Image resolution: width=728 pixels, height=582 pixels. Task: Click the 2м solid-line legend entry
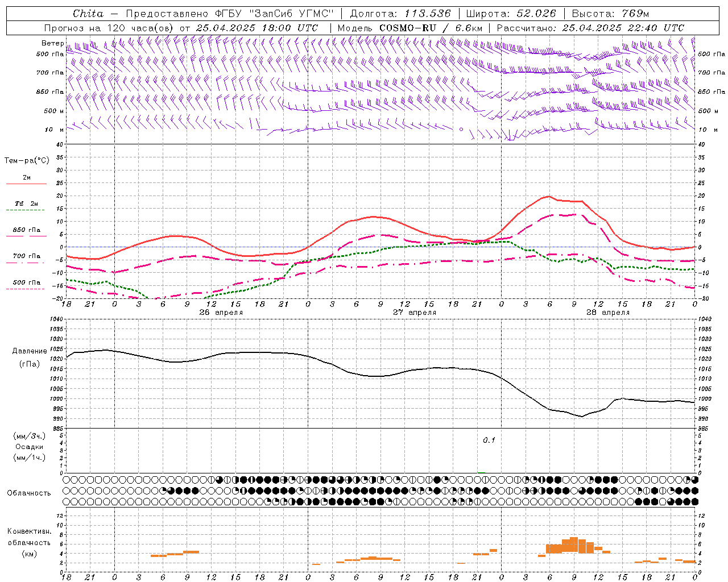[x=26, y=180]
